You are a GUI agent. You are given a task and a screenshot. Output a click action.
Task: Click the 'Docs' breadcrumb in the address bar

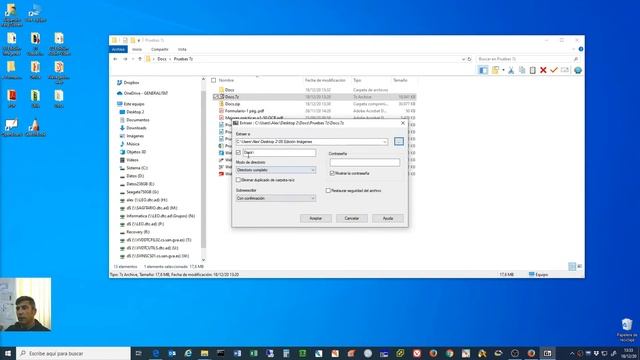coord(162,59)
